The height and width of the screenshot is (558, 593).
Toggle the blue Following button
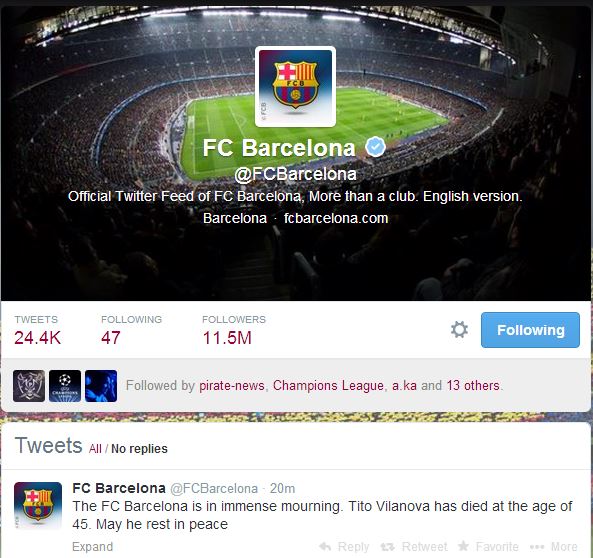[530, 330]
